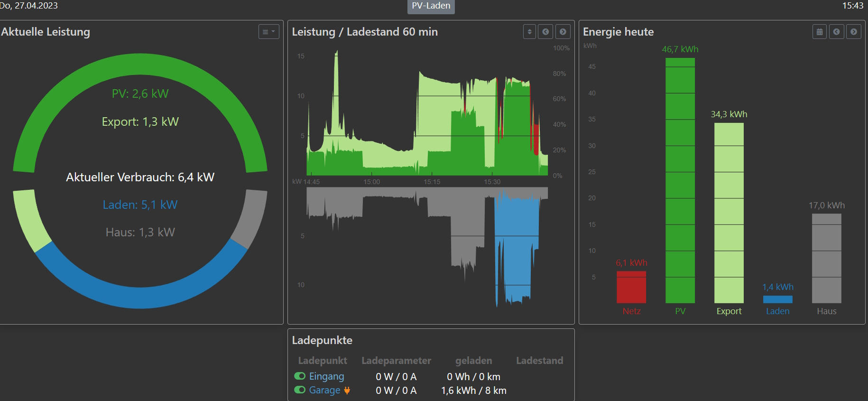Toggle the Eingang charge point switch
Screen dimensions: 868x401
click(300, 376)
